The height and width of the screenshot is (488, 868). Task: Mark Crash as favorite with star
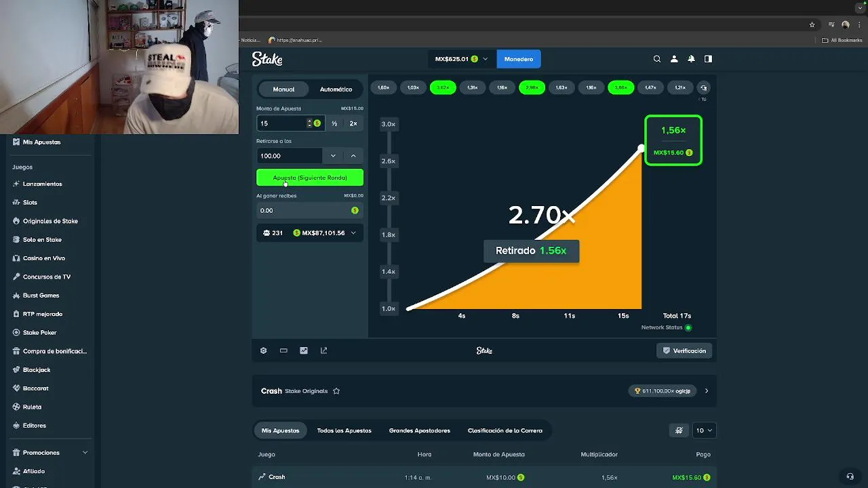(x=336, y=391)
